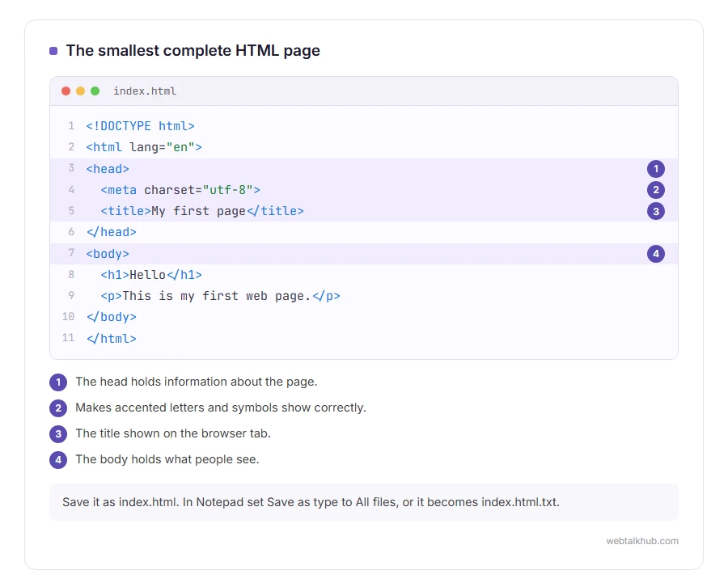The image size is (728, 587).
Task: Select marker 4 on the <body> code line
Action: (655, 254)
